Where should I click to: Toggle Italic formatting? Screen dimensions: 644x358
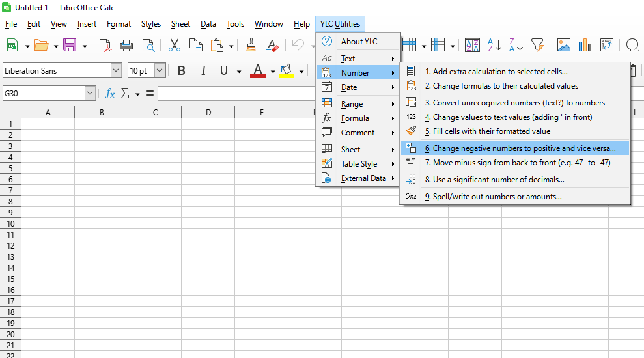coord(203,71)
